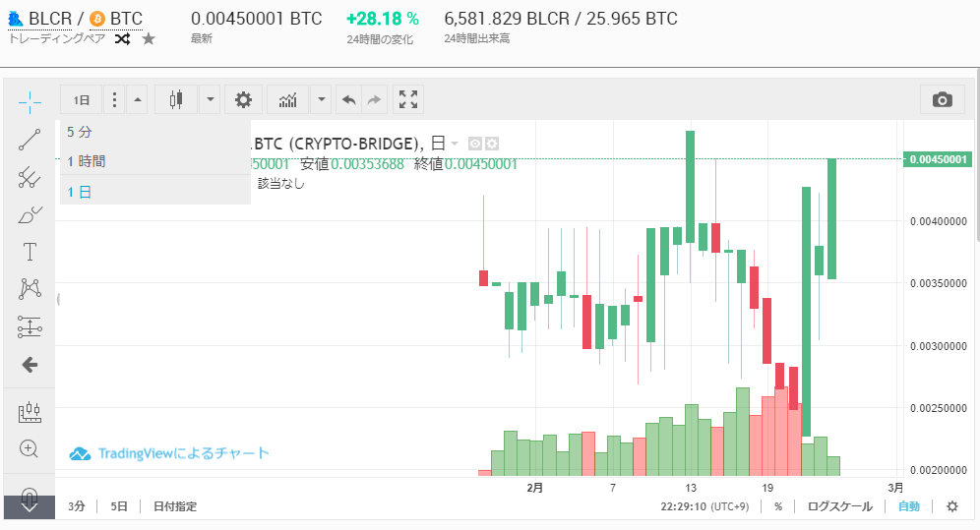This screenshot has height=530, width=980.
Task: Toggle the auto scale option
Action: tap(908, 506)
